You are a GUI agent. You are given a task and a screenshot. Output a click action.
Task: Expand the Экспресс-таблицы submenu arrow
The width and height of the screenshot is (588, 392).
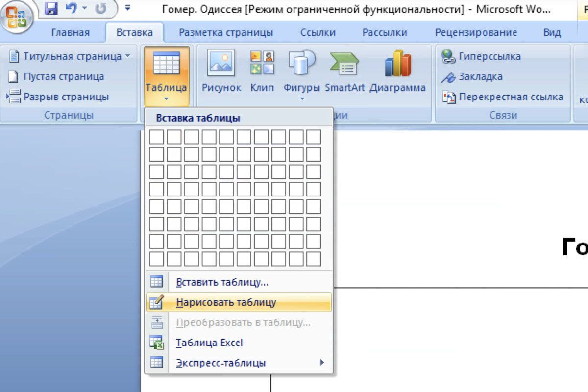coord(322,363)
